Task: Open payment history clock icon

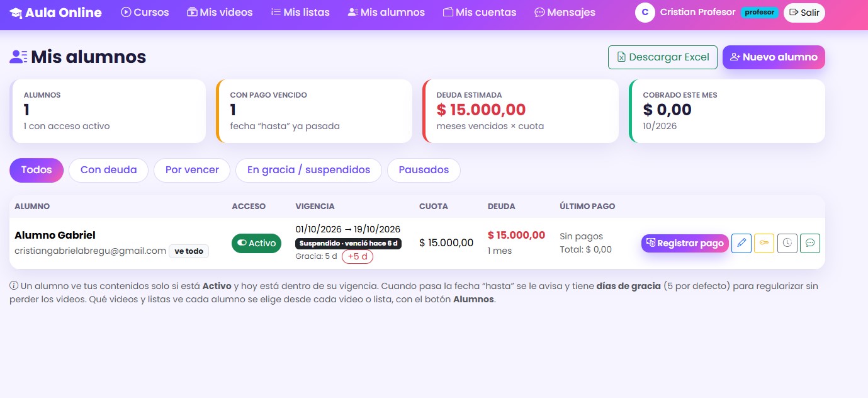Action: click(787, 243)
